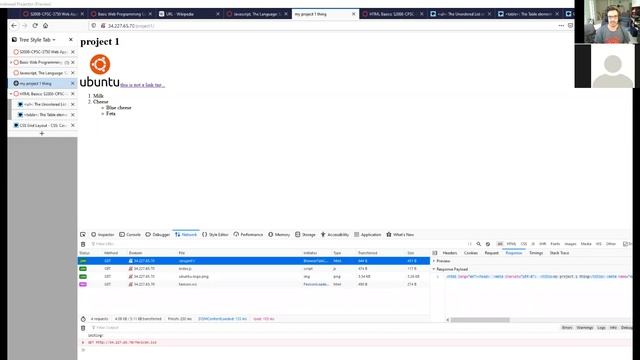
Task: Go back using the browser back arrow
Action: click(14, 25)
